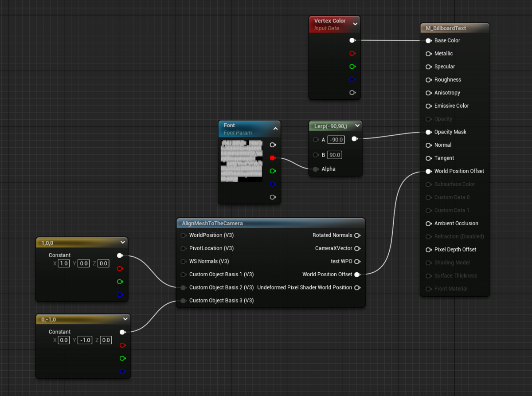532x396 pixels.
Task: Open the Vertex Color node header dropdown
Action: (354, 24)
